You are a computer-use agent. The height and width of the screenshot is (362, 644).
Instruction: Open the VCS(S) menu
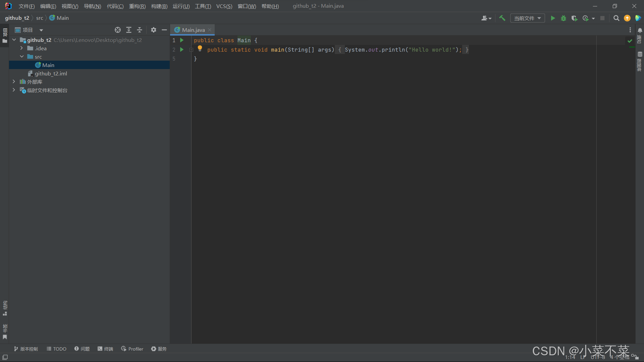[x=224, y=6]
